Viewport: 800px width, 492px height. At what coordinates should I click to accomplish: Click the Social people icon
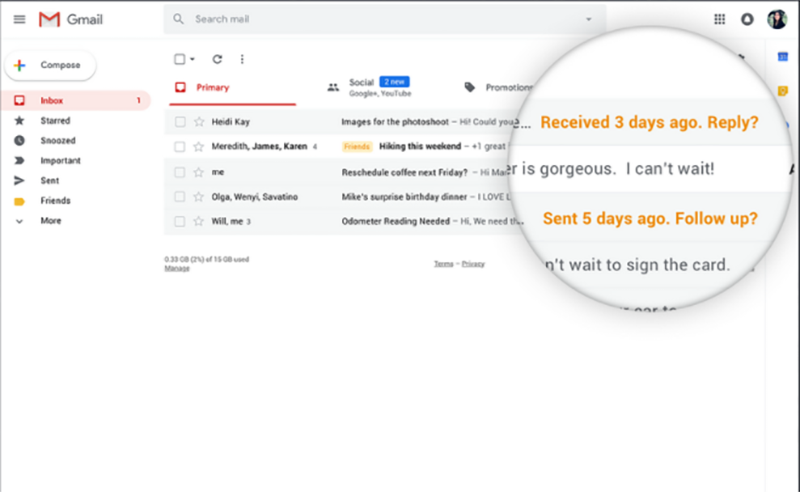[x=333, y=87]
